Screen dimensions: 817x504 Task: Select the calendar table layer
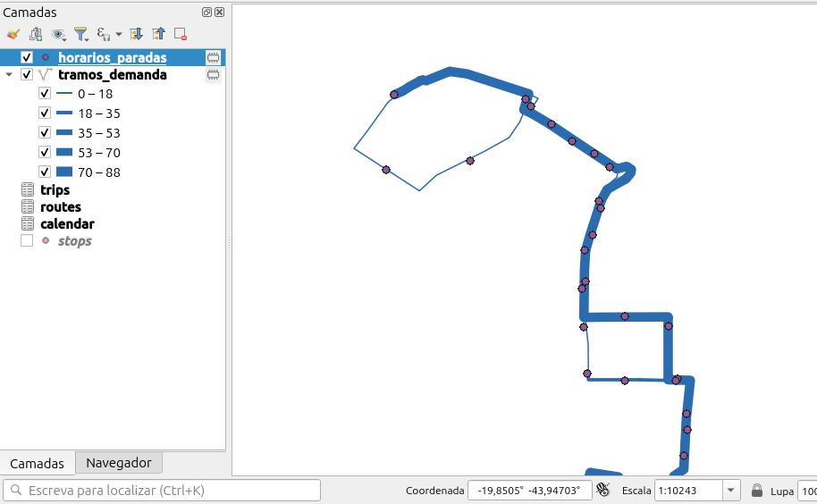coord(67,224)
